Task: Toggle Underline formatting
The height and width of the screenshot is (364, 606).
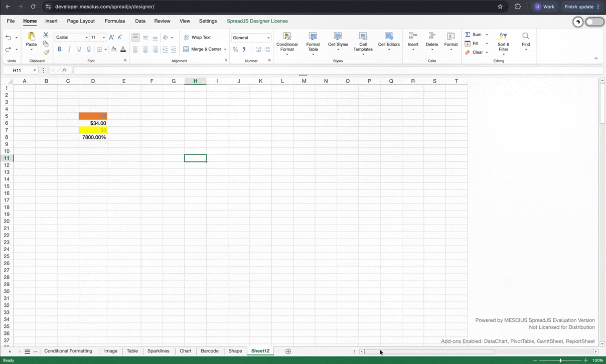Action: pos(79,49)
